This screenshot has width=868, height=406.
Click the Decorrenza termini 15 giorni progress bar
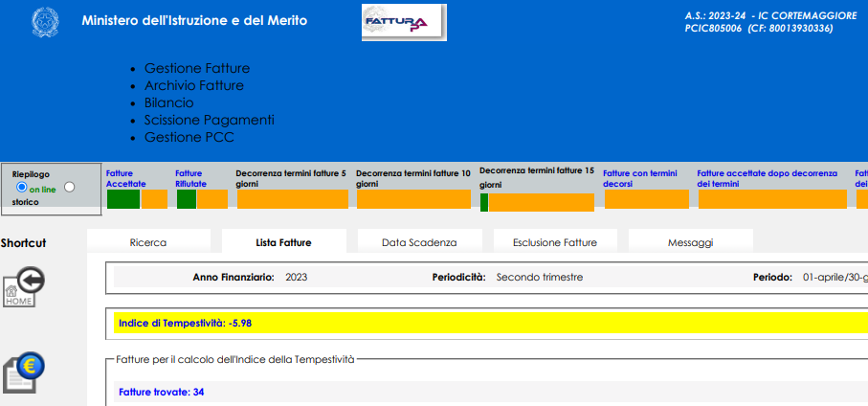coord(537,202)
